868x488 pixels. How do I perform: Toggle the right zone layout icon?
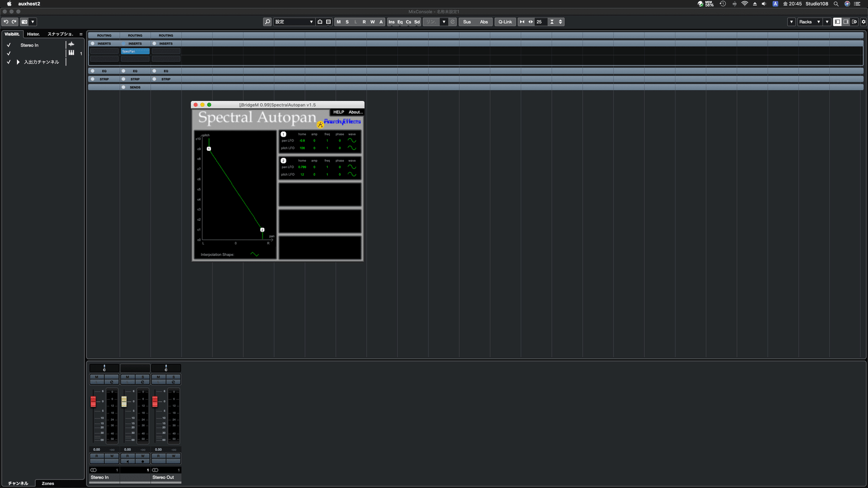click(x=846, y=22)
